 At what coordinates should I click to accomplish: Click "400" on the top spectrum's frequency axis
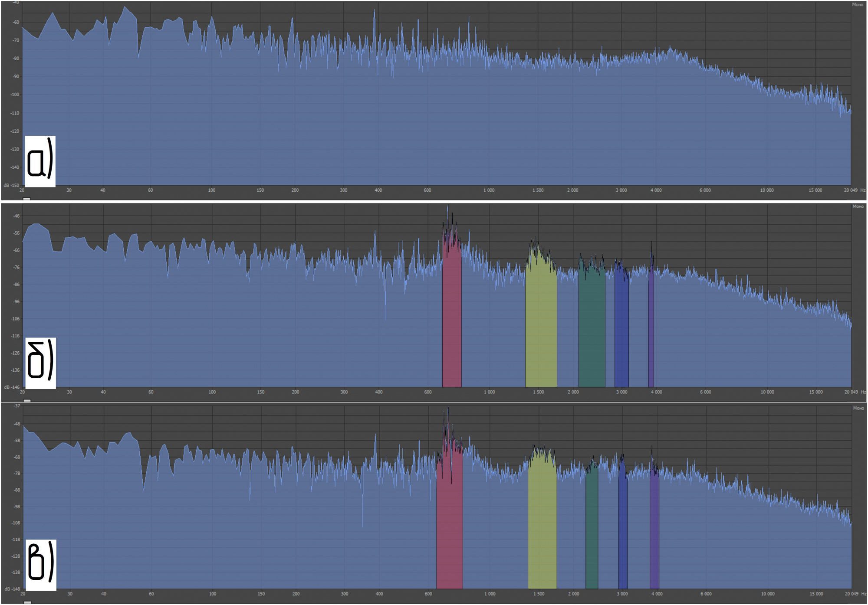click(x=378, y=190)
